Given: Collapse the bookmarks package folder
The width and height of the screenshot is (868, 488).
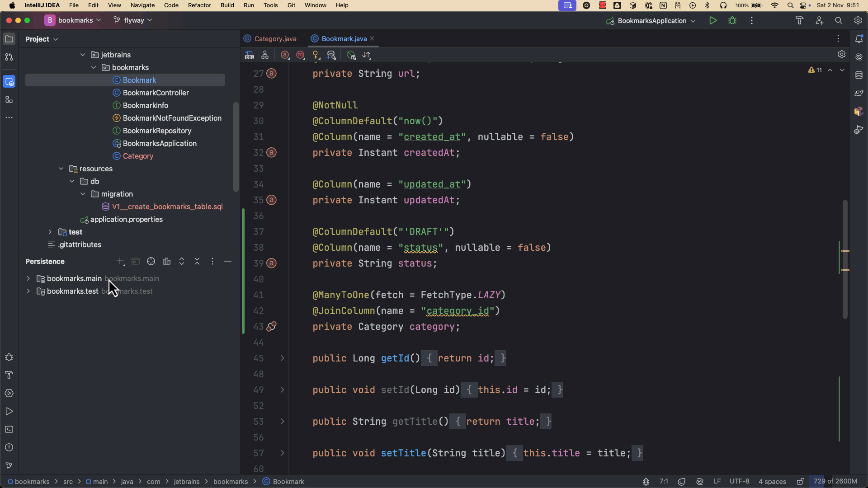Looking at the screenshot, I should click(94, 67).
